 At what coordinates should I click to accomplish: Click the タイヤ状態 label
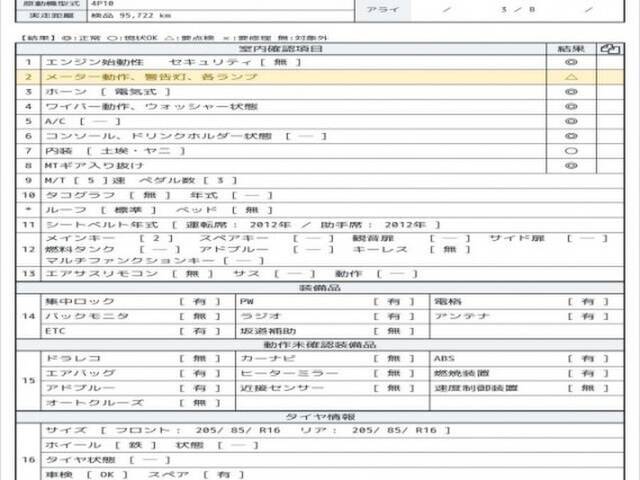click(x=80, y=460)
